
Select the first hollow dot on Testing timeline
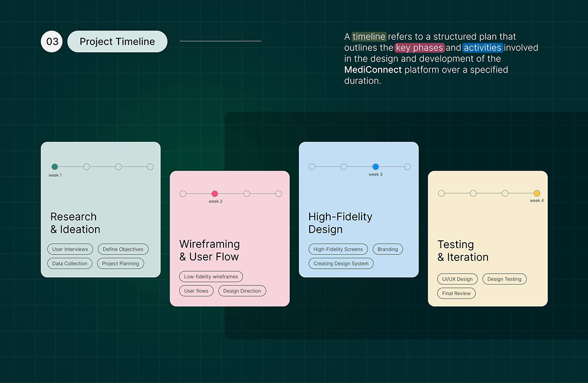[x=441, y=193]
